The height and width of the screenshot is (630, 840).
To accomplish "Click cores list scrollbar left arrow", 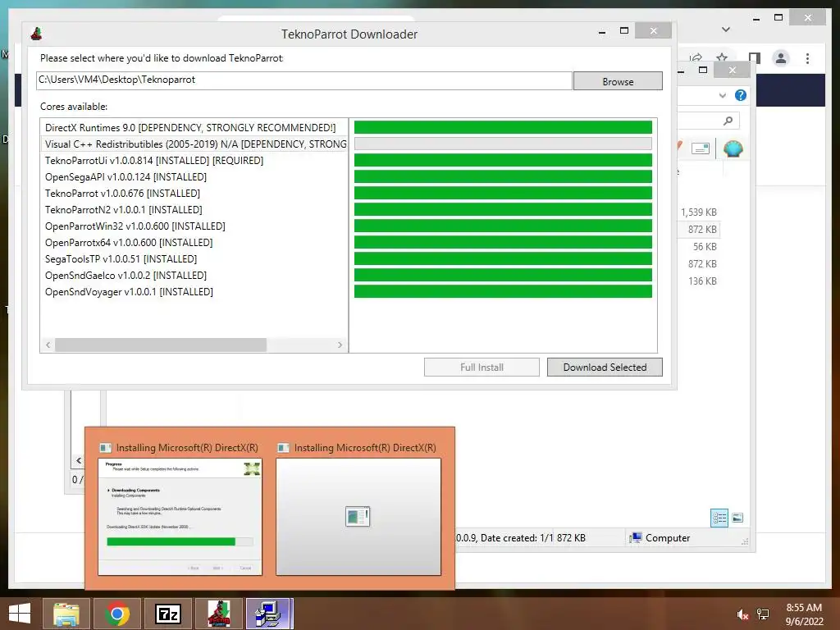I will coord(48,345).
